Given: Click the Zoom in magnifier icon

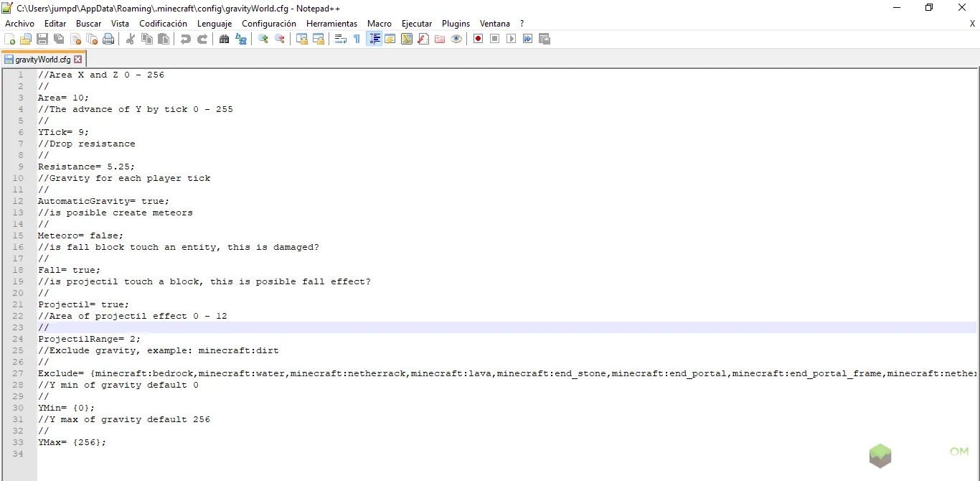Looking at the screenshot, I should (263, 39).
